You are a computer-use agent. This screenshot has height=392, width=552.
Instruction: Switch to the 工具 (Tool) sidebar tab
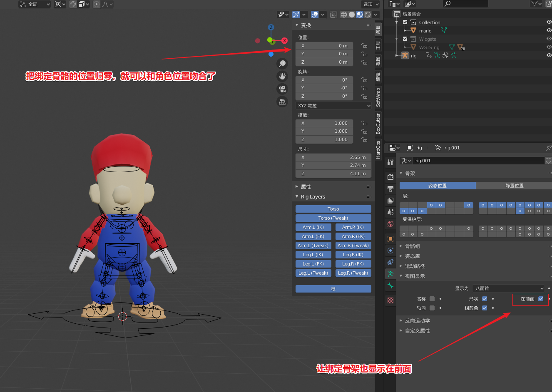click(x=378, y=45)
